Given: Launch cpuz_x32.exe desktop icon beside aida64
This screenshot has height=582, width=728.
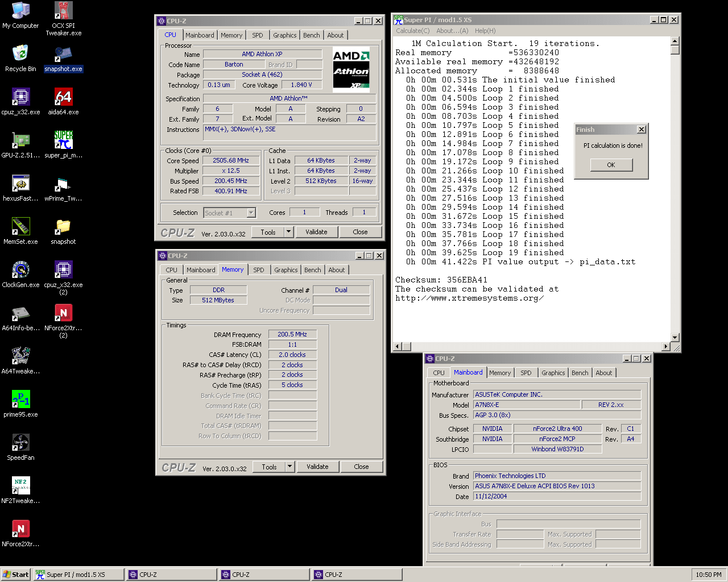Looking at the screenshot, I should (20, 102).
